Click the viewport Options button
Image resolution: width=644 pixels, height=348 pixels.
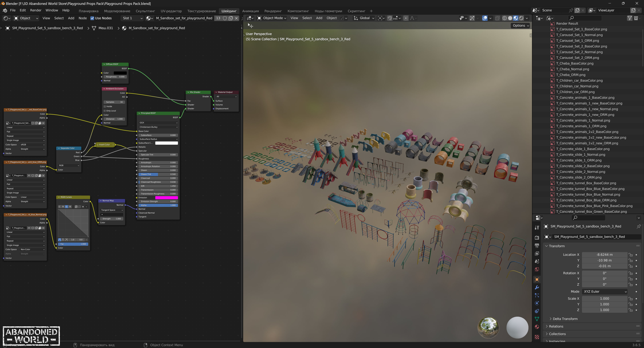(x=521, y=25)
